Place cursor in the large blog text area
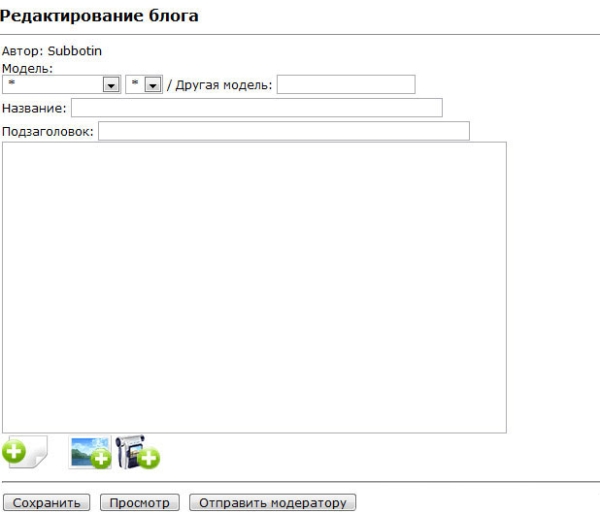The height and width of the screenshot is (513, 600). pyautogui.click(x=254, y=288)
